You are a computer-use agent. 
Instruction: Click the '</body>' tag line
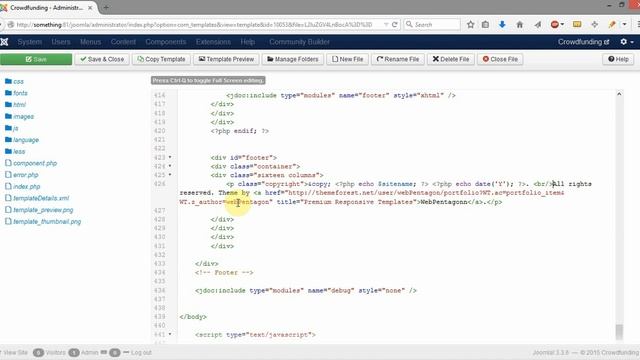pyautogui.click(x=193, y=317)
